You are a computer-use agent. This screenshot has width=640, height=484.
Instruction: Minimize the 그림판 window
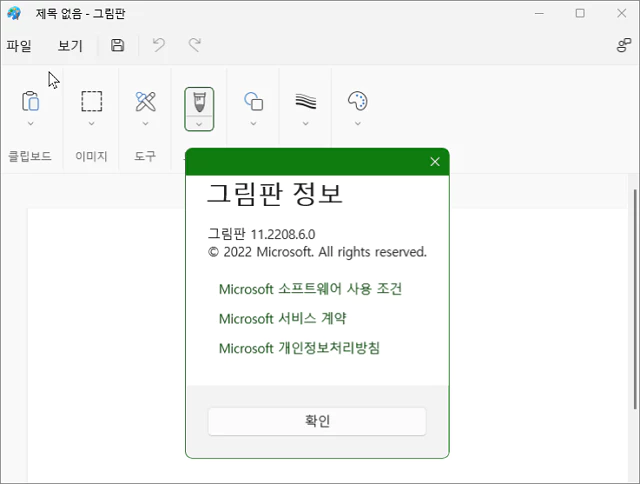coord(539,13)
